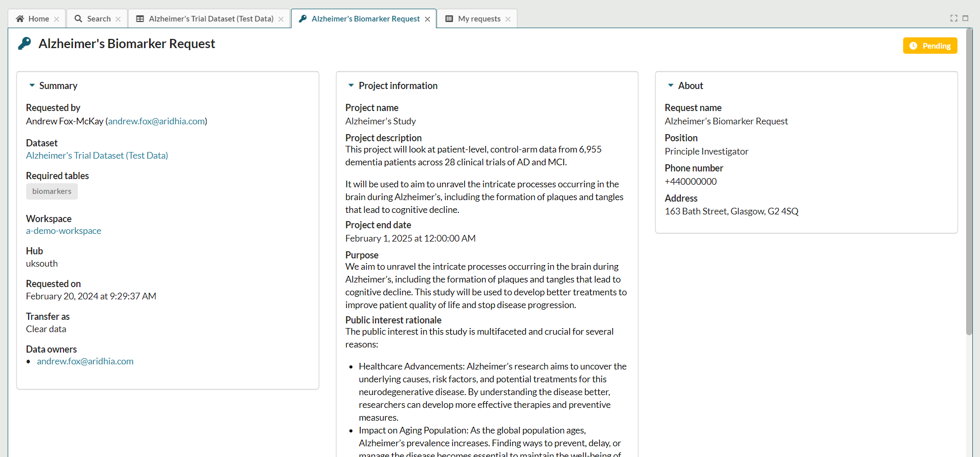Open the a-demo-workspace link
The image size is (980, 457).
coord(64,231)
